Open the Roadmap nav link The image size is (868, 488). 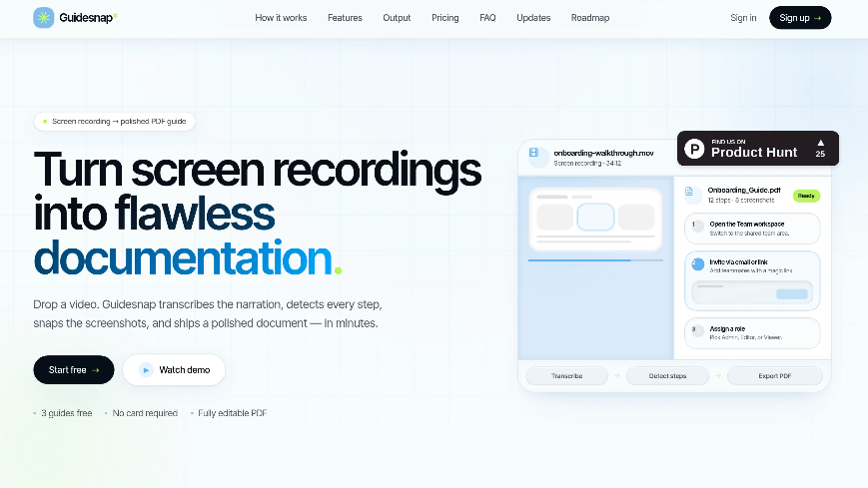(590, 18)
